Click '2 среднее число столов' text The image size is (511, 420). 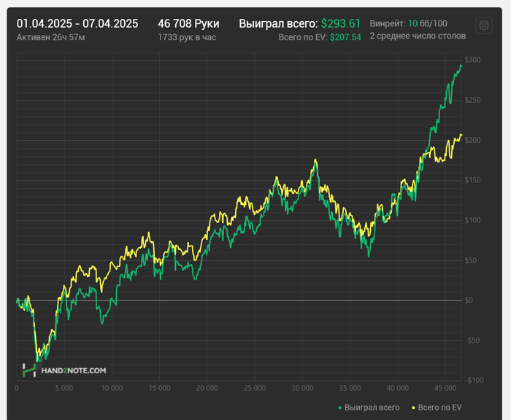pos(418,36)
